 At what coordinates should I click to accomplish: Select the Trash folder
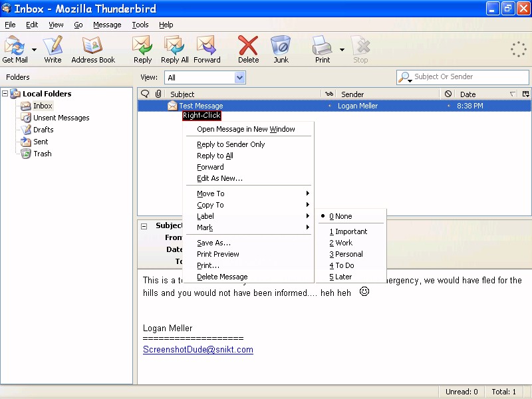[x=43, y=154]
